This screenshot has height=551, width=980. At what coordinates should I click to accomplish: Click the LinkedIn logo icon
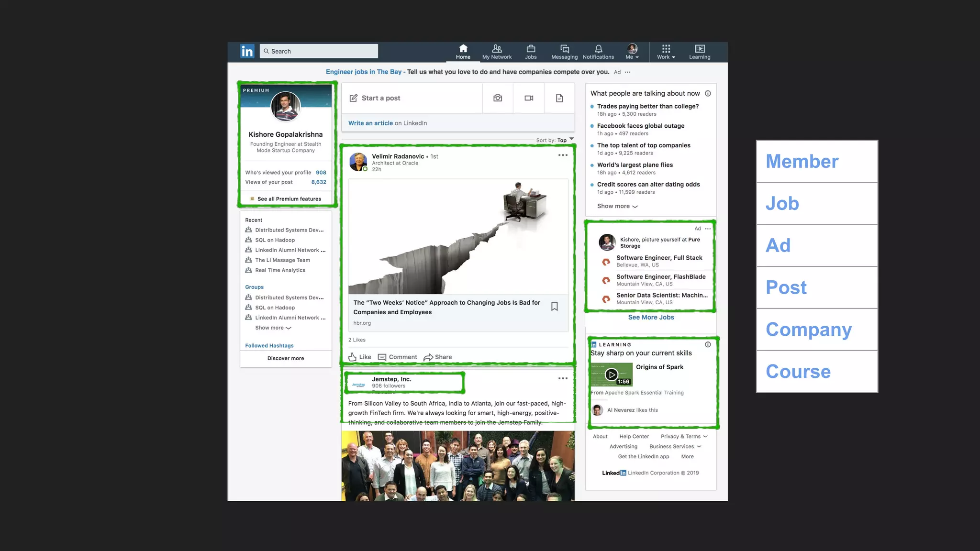click(247, 51)
